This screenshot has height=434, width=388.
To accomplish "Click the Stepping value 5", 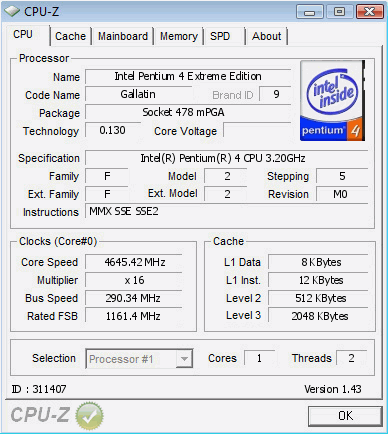I will [x=342, y=176].
